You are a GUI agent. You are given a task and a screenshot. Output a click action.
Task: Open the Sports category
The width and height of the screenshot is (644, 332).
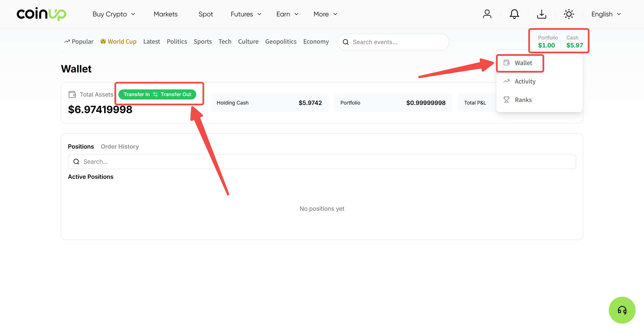click(203, 41)
